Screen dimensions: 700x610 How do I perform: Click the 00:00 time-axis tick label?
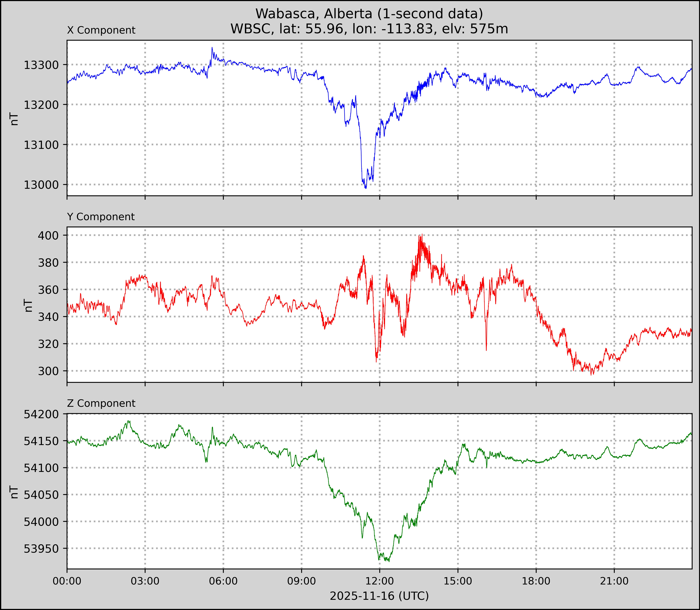point(67,581)
